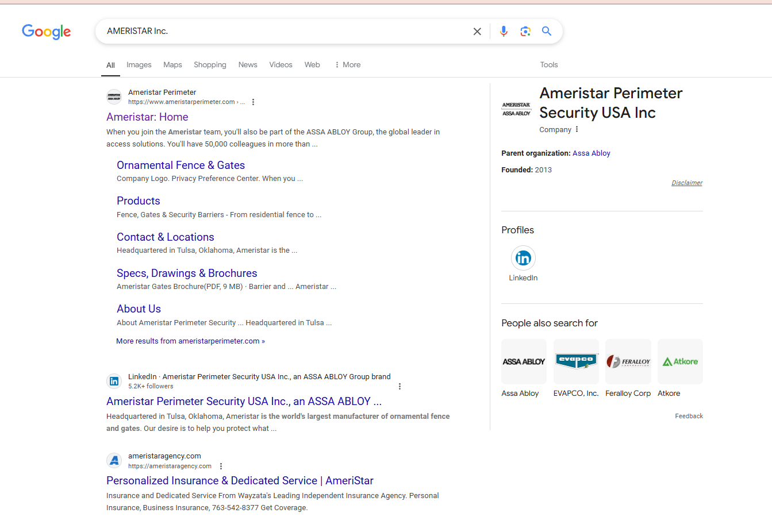Open Feralloy Corp logo thumbnail

point(628,361)
